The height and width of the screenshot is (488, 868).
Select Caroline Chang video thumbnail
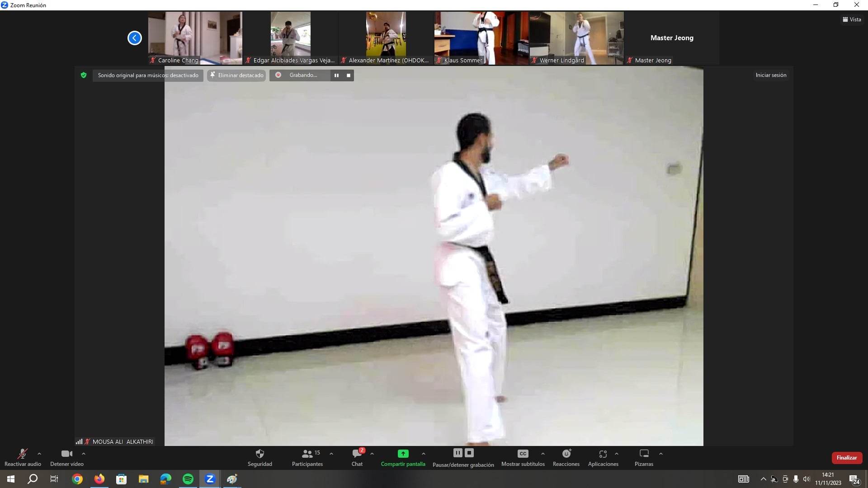pyautogui.click(x=195, y=38)
